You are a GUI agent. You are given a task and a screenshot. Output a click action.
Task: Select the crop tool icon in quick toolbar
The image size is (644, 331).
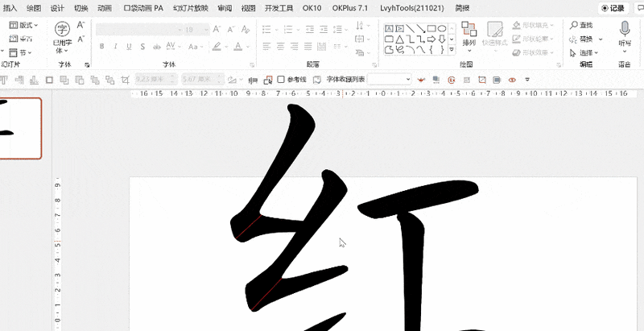(124, 80)
